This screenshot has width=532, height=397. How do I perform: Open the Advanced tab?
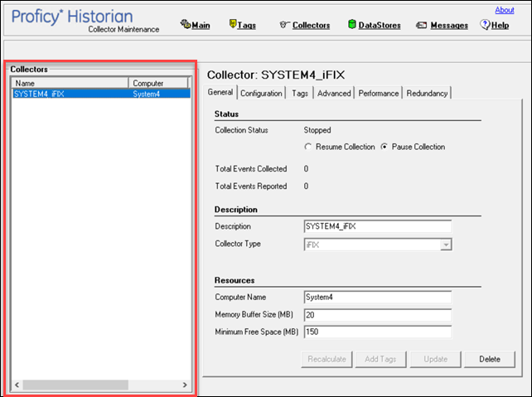pyautogui.click(x=334, y=94)
